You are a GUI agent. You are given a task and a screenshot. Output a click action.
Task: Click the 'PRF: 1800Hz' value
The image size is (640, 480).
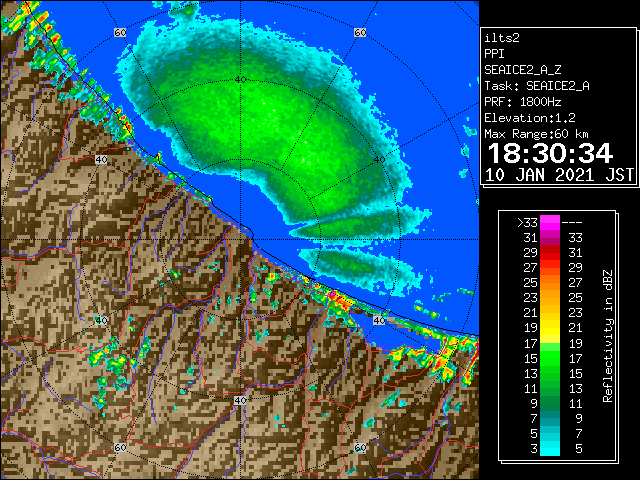(522, 102)
